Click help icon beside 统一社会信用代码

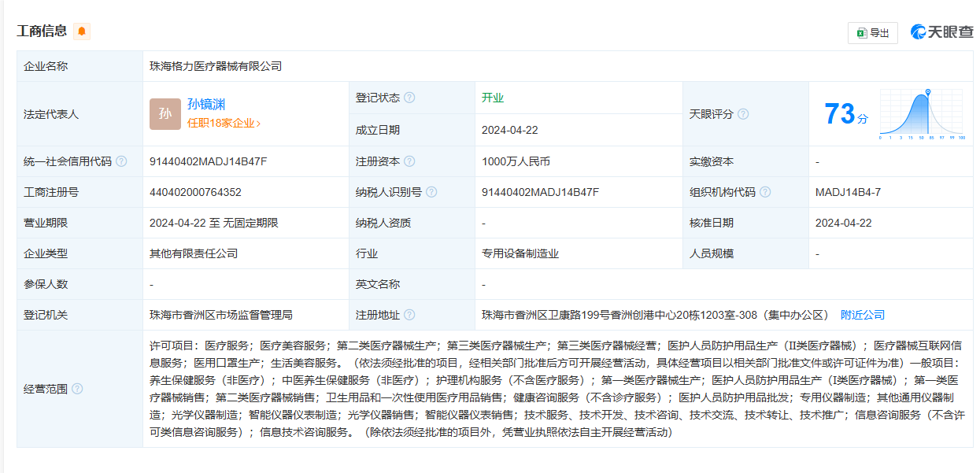(x=121, y=161)
